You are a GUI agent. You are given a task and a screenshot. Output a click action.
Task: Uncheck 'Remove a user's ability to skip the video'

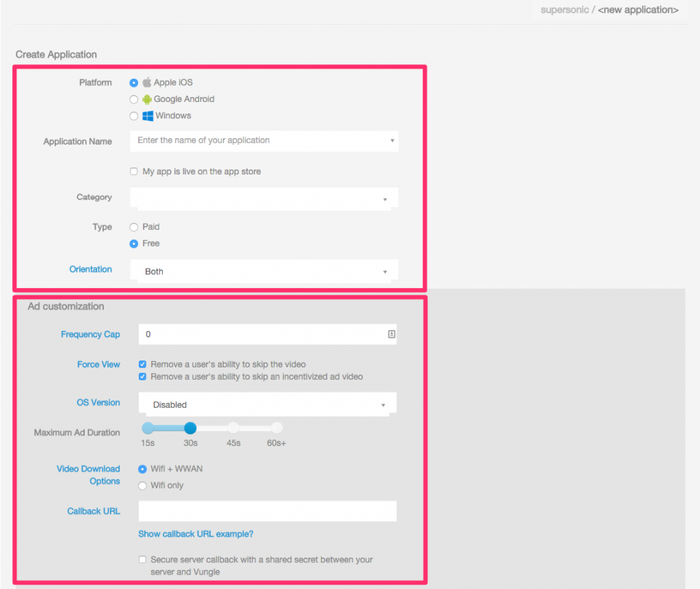[x=142, y=364]
